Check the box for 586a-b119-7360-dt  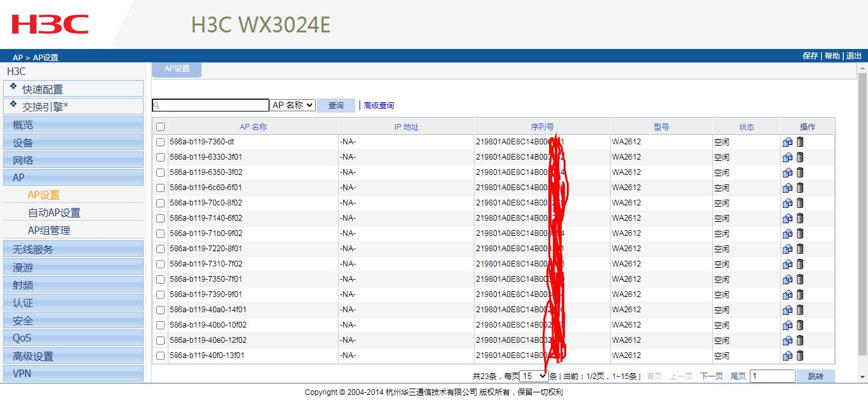[160, 142]
